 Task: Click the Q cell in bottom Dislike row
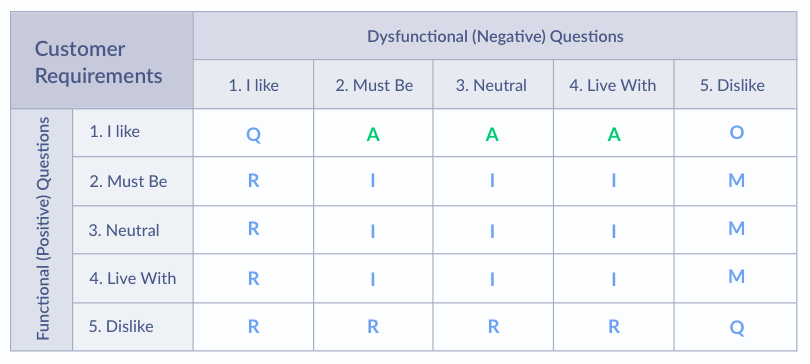click(737, 328)
